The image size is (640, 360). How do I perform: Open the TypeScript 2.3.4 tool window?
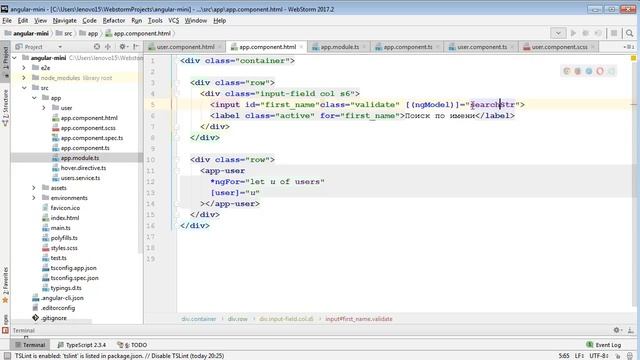coord(82,345)
